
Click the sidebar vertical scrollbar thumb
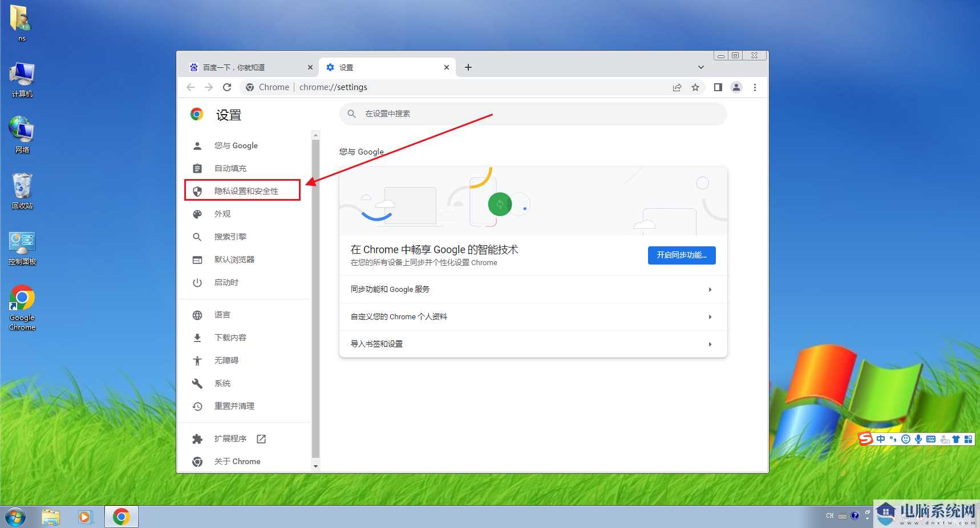(315, 298)
